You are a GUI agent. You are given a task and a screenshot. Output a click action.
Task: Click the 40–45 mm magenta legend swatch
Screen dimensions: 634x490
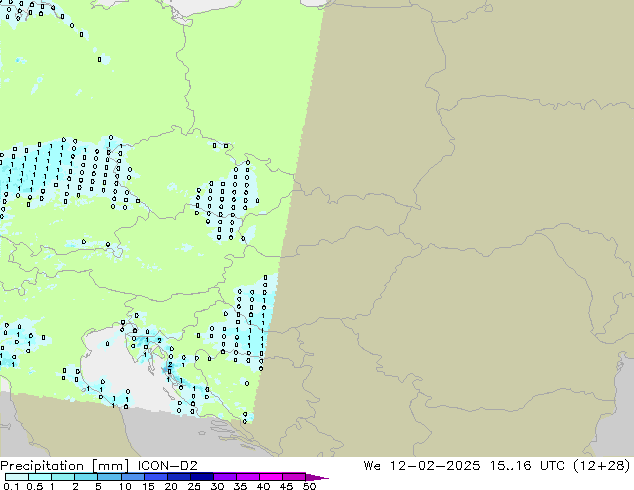tap(271, 477)
